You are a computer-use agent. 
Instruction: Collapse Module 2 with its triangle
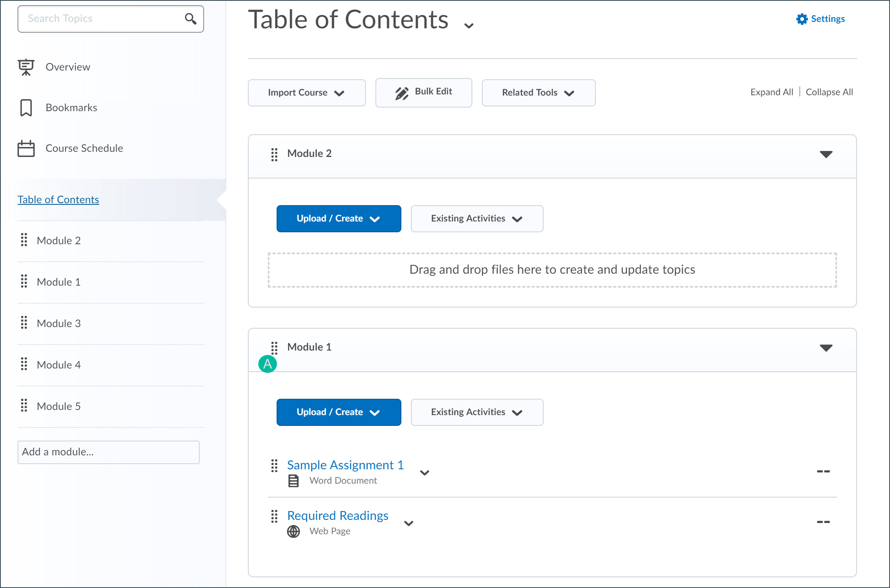click(826, 154)
